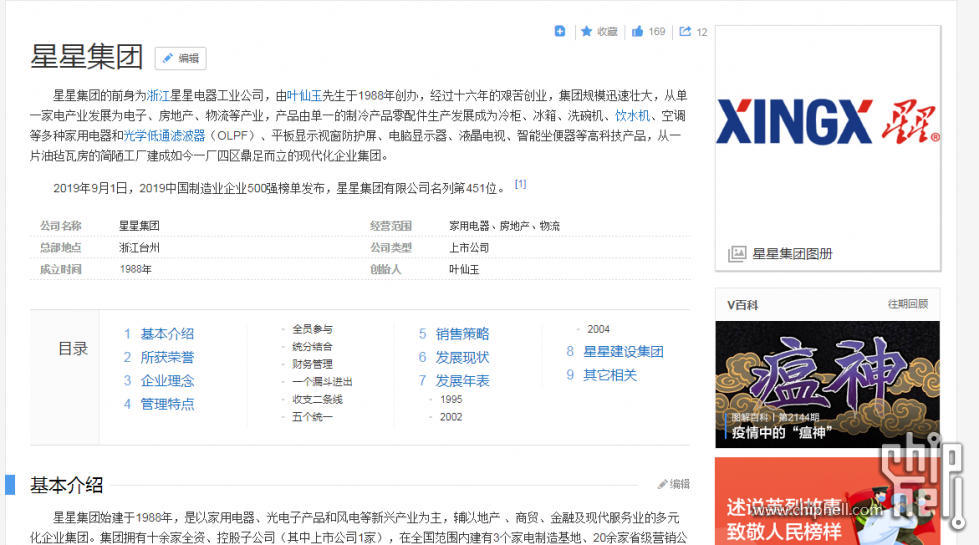979x545 pixels.
Task: Open the 叶仙玉 link in intro paragraph
Action: click(304, 96)
